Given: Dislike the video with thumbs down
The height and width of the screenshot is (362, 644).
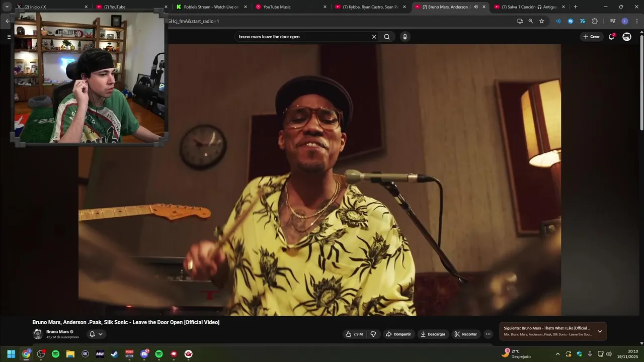Looking at the screenshot, I should (x=373, y=334).
